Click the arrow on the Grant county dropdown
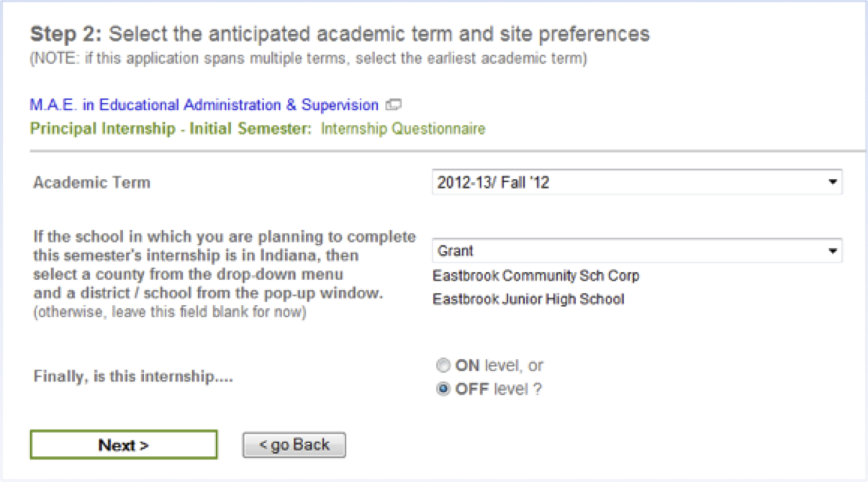The height and width of the screenshot is (482, 868). tap(833, 251)
